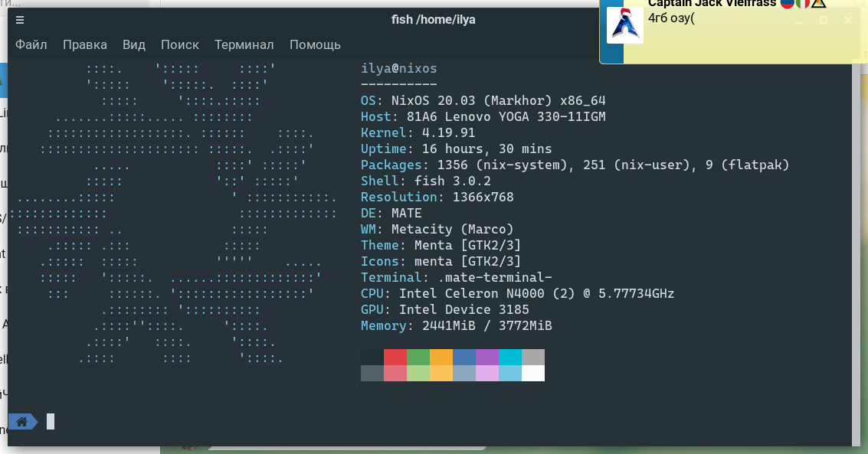Click the Kernel line 4.19.91
Screen dimensions: 868x454
(x=418, y=132)
